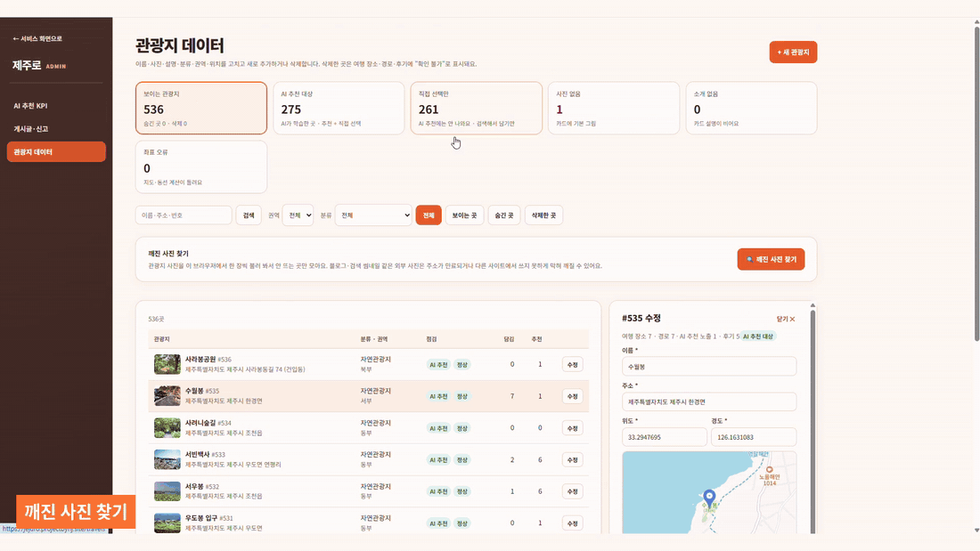This screenshot has width=980, height=551.
Task: Click the blue map pin on 수월봉
Action: coord(709,498)
